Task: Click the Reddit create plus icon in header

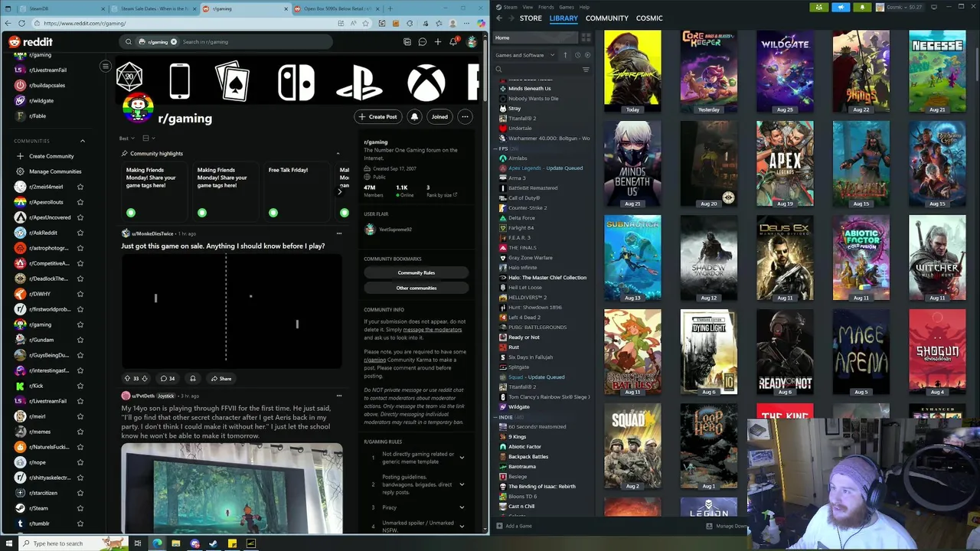Action: coord(438,42)
